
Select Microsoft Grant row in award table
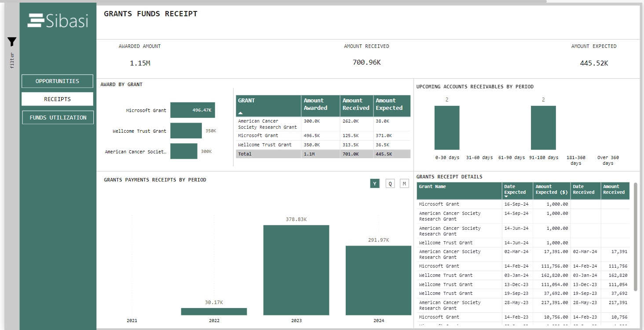pyautogui.click(x=323, y=136)
